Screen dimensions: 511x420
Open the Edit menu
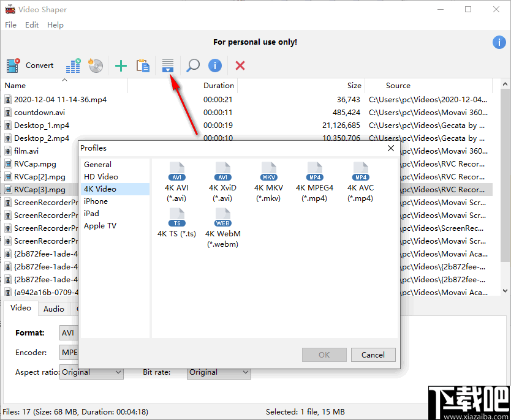pyautogui.click(x=32, y=24)
